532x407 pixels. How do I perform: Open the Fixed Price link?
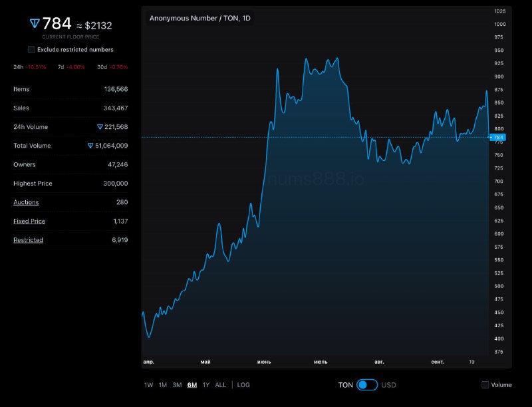29,221
